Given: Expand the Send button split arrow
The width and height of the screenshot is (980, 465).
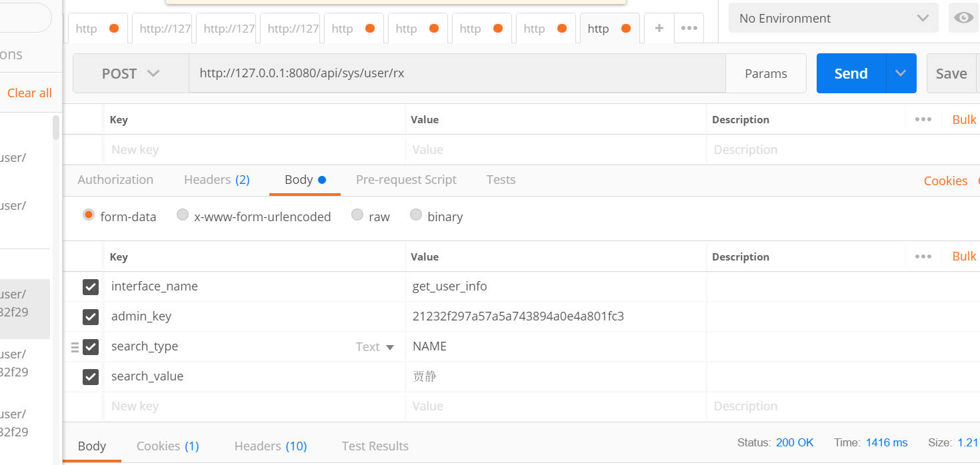Looking at the screenshot, I should click(901, 73).
